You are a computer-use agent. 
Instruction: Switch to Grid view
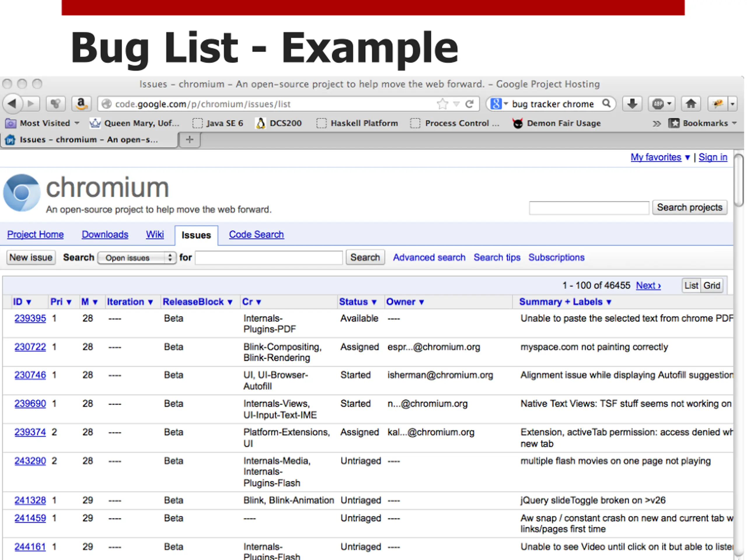711,286
